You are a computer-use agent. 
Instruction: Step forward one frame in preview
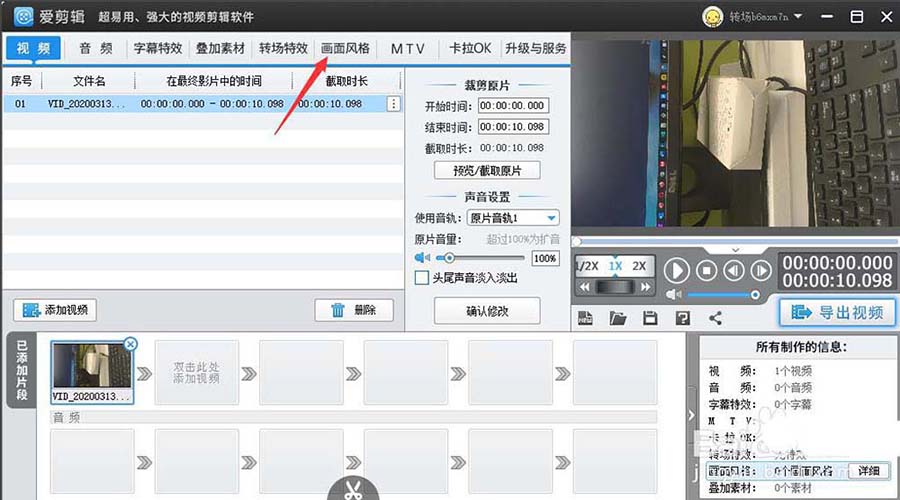click(760, 270)
